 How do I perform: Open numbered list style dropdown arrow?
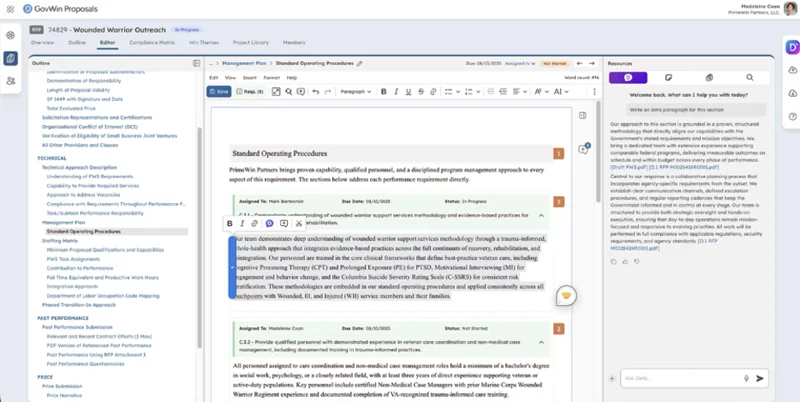(x=478, y=92)
